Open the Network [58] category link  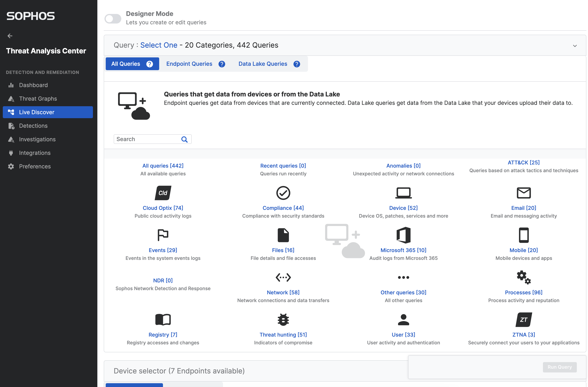coord(283,293)
